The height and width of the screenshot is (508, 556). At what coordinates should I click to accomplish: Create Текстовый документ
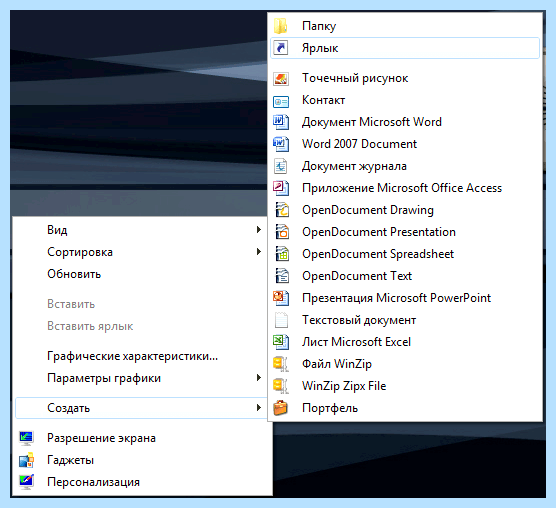click(405, 320)
